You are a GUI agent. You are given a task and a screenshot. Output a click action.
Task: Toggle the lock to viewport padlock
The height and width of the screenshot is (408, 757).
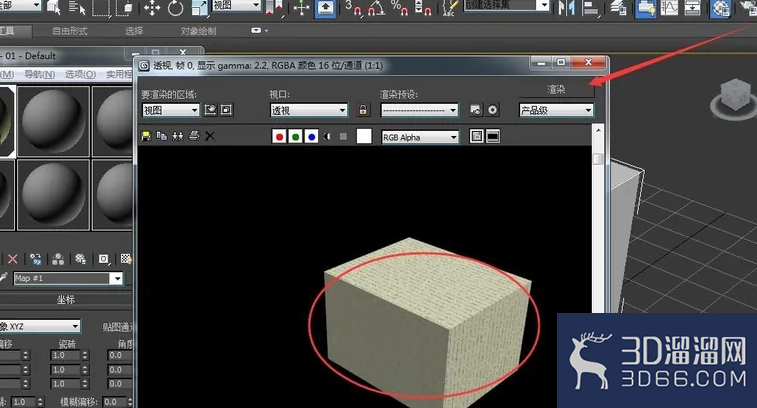click(x=363, y=110)
